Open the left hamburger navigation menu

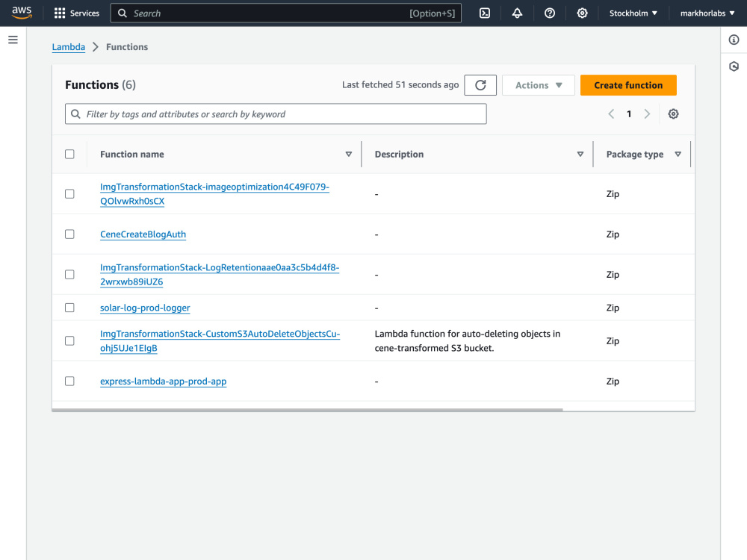click(13, 40)
